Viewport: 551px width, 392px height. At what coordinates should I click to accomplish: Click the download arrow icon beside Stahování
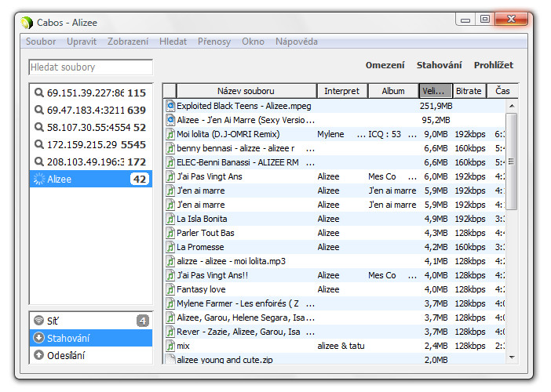point(38,338)
